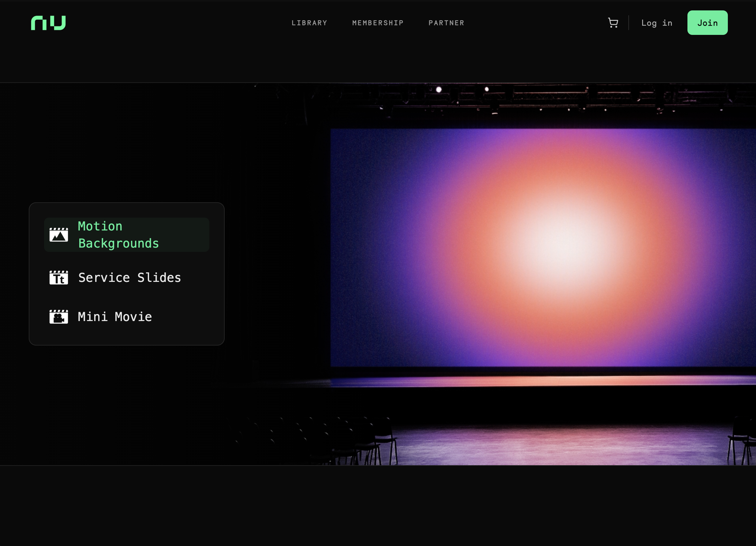Open the Membership menu item
This screenshot has height=546, width=756.
pos(378,23)
